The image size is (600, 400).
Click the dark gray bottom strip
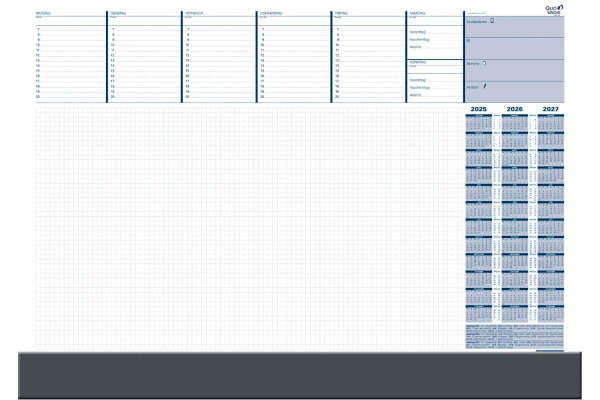pyautogui.click(x=300, y=375)
